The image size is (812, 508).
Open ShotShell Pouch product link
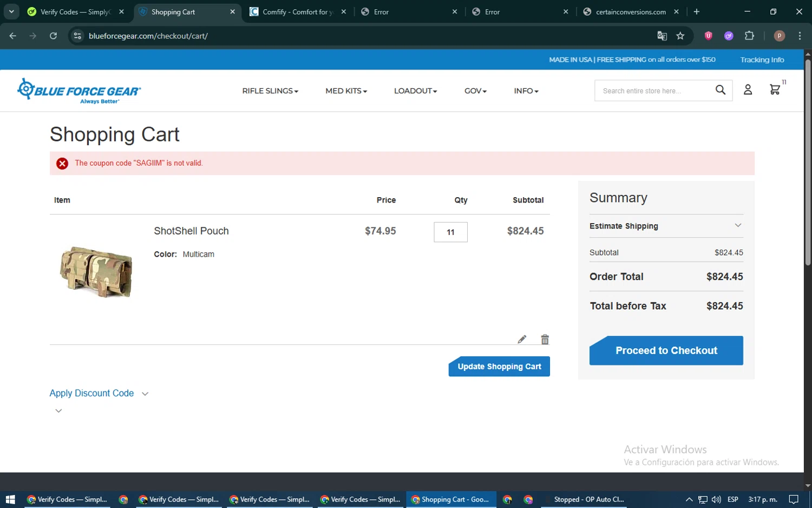191,231
